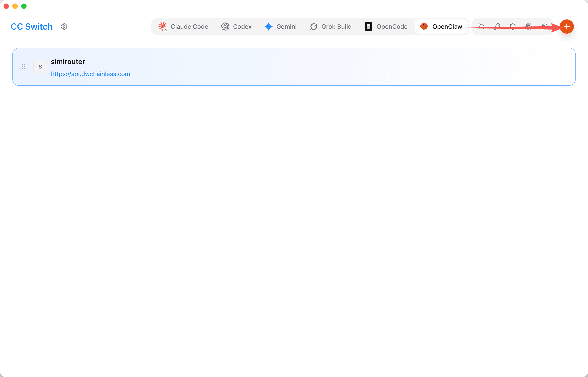Click the green maximize window button
The width and height of the screenshot is (588, 377).
click(24, 6)
